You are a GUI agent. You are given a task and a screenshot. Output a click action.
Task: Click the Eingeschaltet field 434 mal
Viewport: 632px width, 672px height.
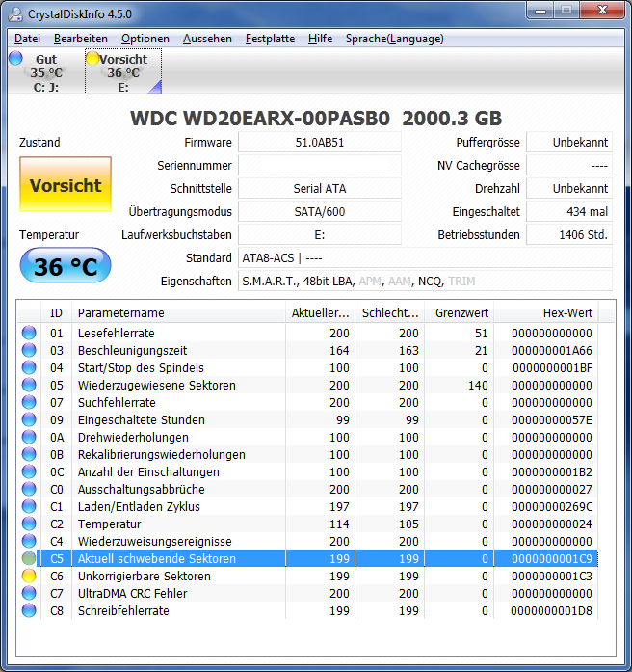point(569,212)
